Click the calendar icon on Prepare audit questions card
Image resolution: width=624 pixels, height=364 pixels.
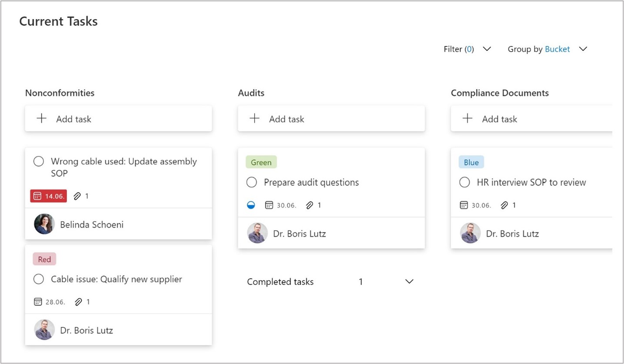tap(269, 205)
